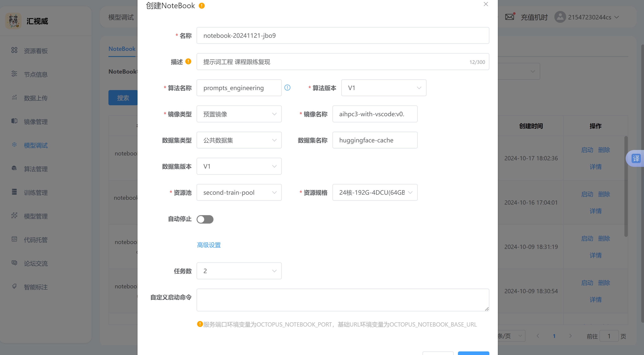Click the 前往 page number input
The image size is (644, 355).
click(609, 336)
